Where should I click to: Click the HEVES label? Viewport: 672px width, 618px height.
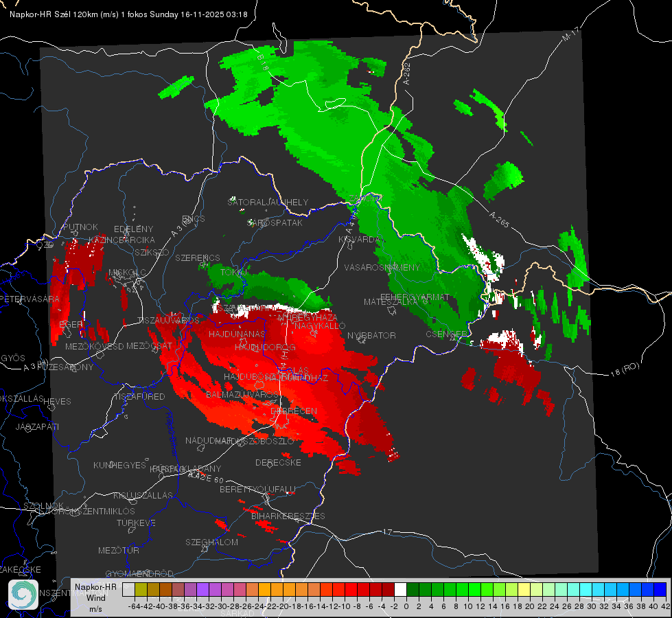coord(58,402)
